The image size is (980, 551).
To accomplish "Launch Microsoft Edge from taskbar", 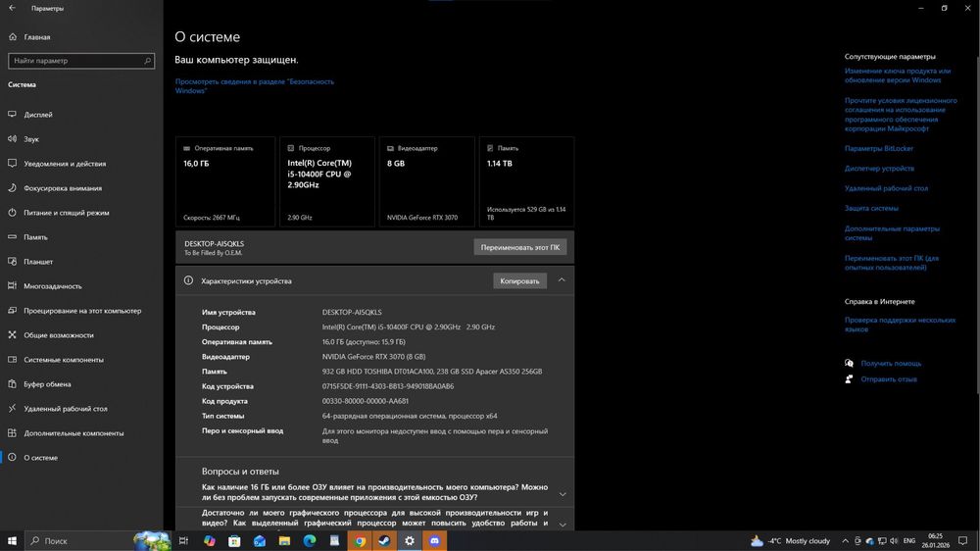I will click(x=310, y=540).
